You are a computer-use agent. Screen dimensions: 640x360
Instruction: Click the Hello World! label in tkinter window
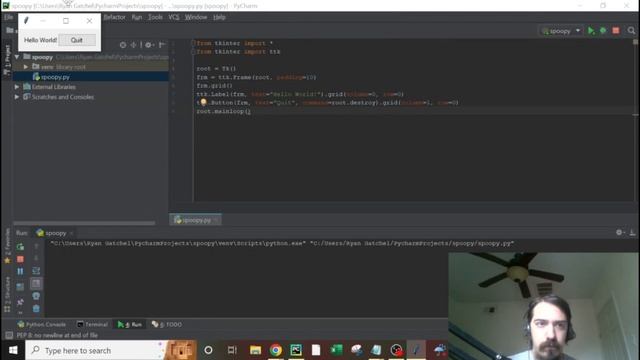point(40,40)
